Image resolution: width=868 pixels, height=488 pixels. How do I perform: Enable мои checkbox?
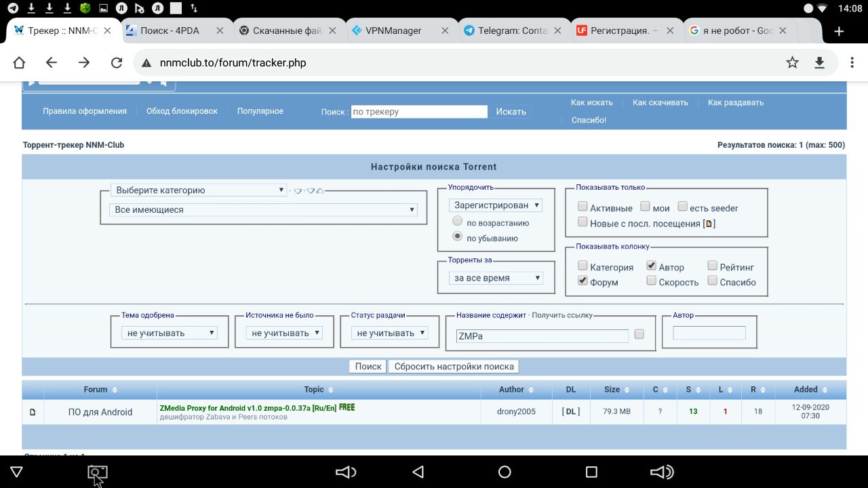(x=645, y=207)
